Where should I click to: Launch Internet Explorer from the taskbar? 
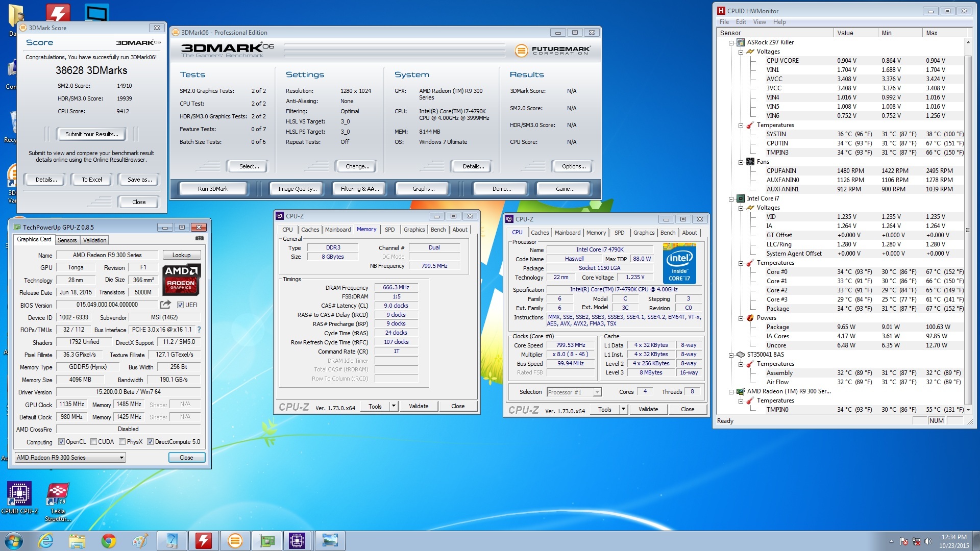pyautogui.click(x=46, y=541)
